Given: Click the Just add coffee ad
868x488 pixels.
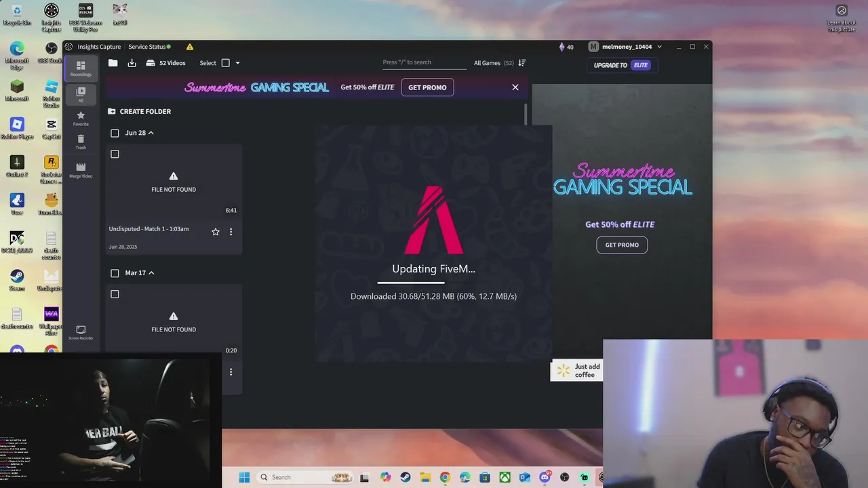Looking at the screenshot, I should click(577, 371).
